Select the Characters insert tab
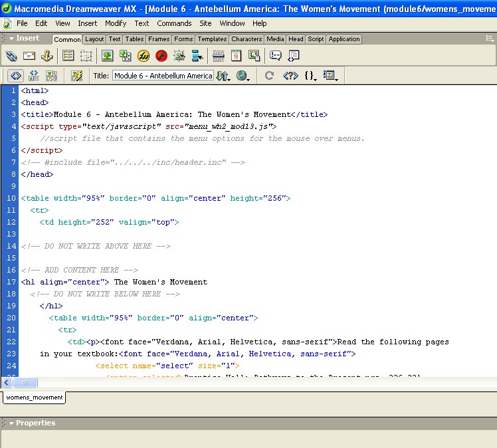The width and height of the screenshot is (497, 448). [247, 39]
